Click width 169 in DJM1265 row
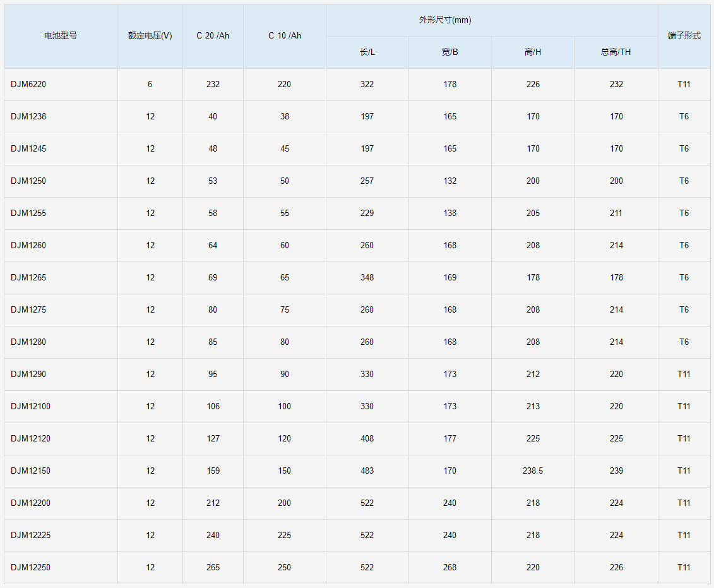This screenshot has height=588, width=714. [450, 278]
